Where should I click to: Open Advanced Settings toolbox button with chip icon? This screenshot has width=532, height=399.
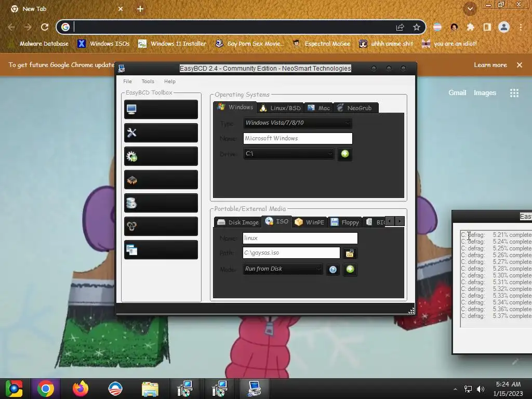point(161,179)
